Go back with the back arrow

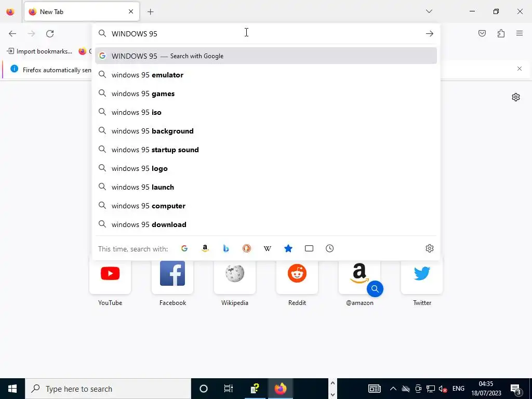point(12,34)
